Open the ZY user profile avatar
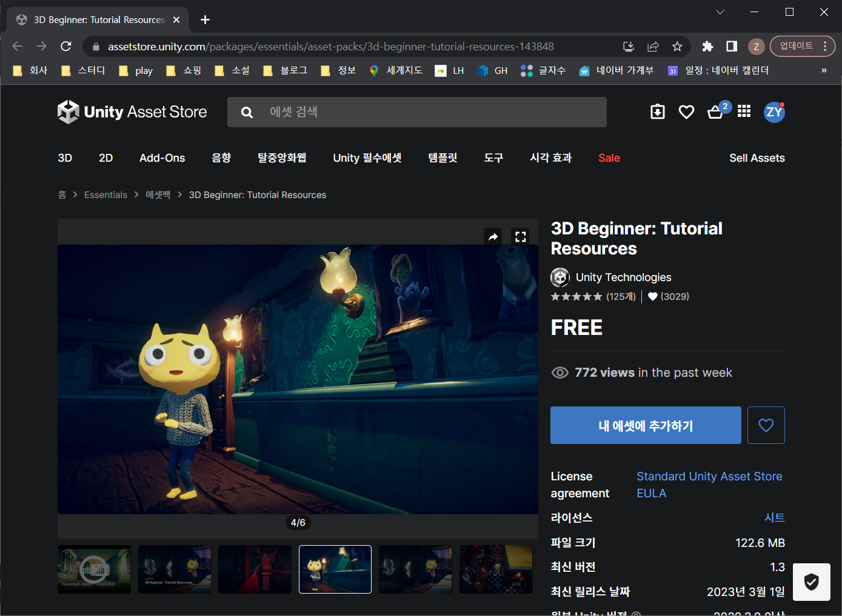 (774, 112)
